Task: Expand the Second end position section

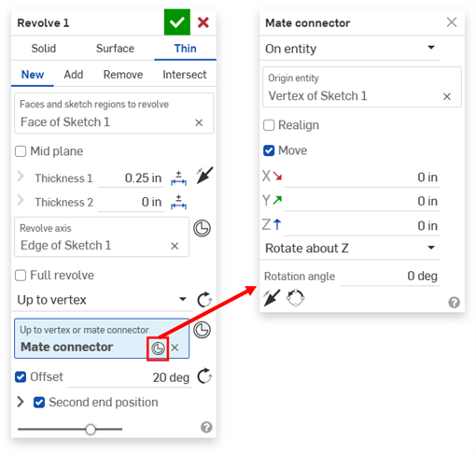Action: click(x=21, y=402)
